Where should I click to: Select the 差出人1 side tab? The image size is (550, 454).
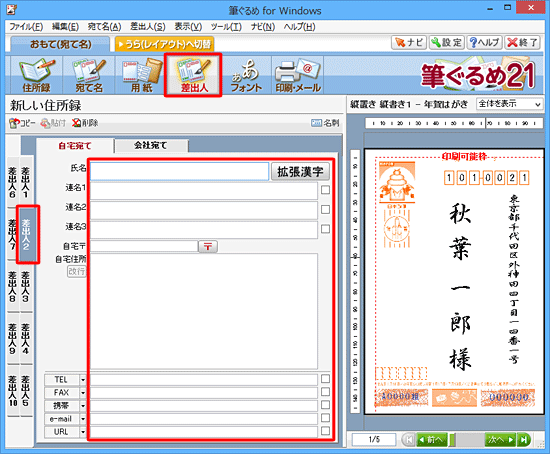click(x=26, y=182)
